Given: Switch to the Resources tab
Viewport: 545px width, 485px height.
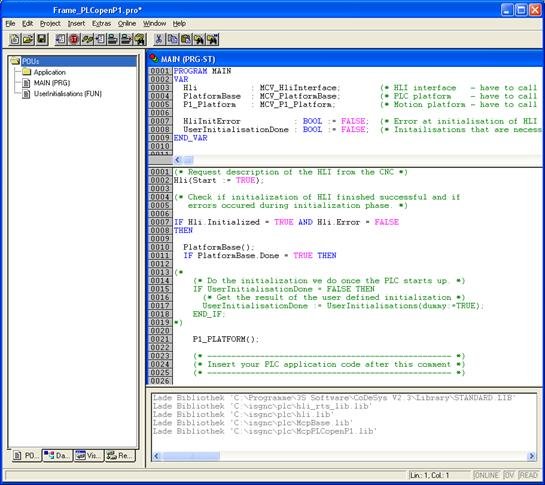Looking at the screenshot, I should tap(120, 455).
